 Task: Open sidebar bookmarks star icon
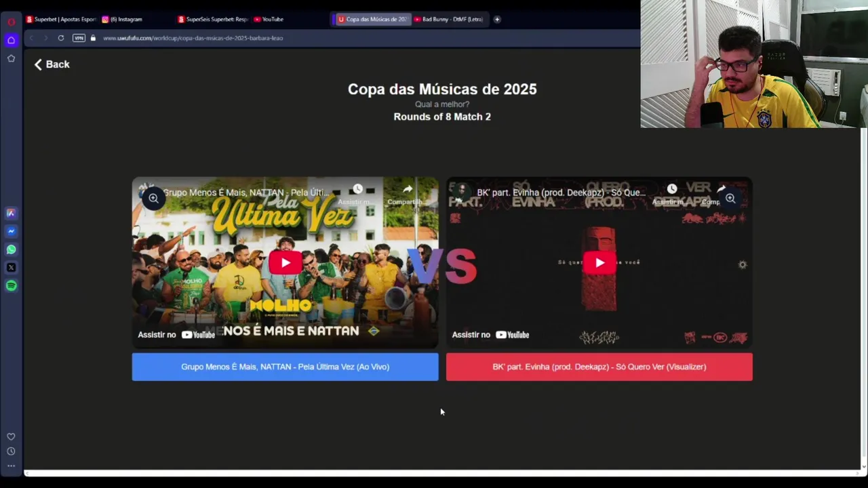click(11, 58)
